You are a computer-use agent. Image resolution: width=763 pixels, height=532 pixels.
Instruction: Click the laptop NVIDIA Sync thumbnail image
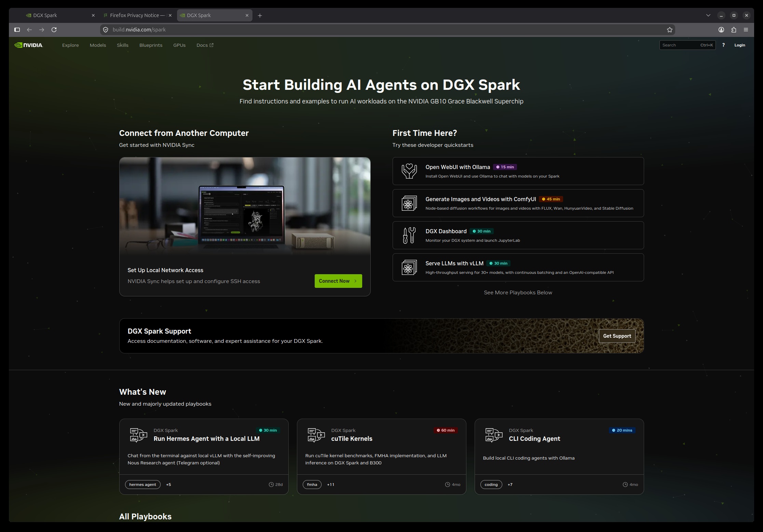(245, 207)
